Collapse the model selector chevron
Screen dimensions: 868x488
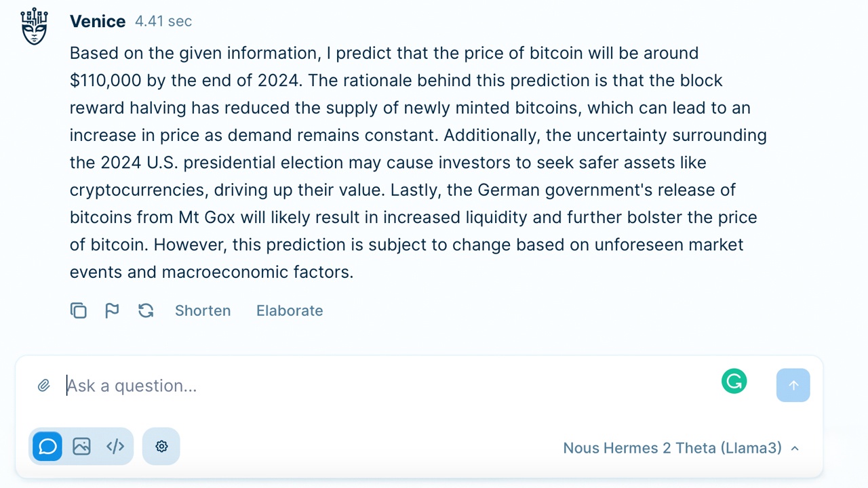(x=794, y=448)
